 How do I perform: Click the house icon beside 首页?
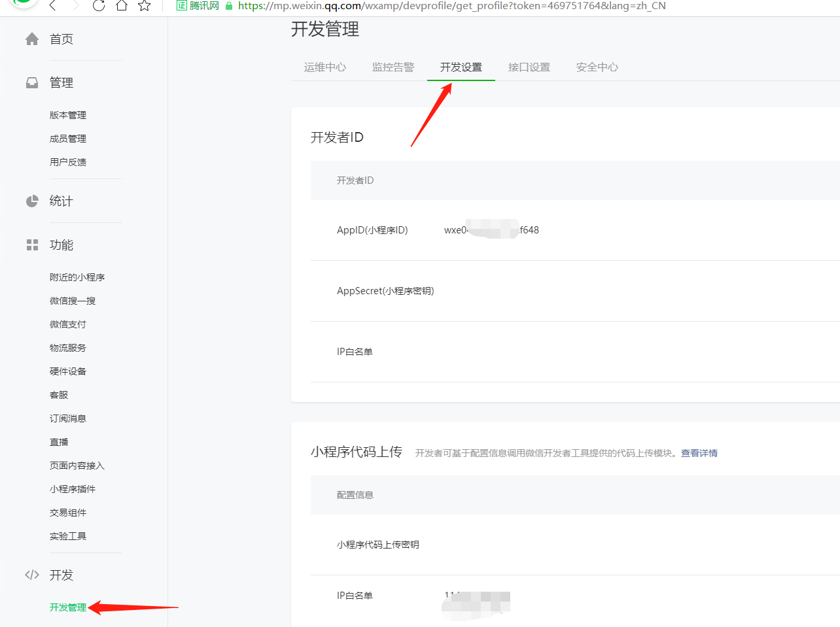32,39
